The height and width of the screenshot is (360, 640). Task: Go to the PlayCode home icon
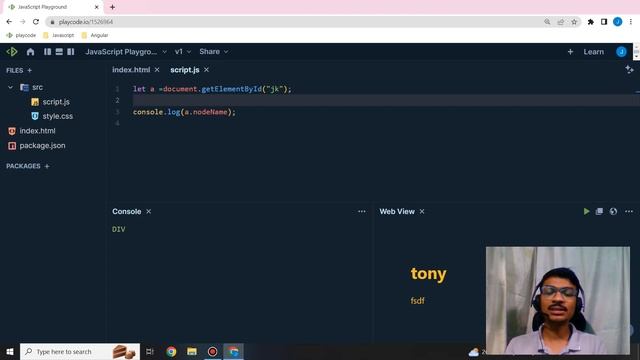(x=30, y=52)
